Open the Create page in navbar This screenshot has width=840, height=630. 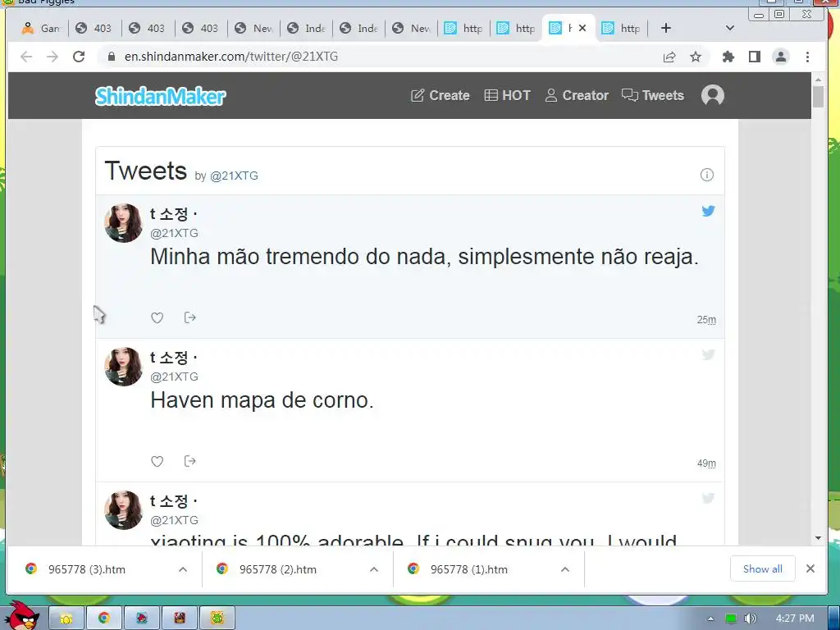point(440,95)
